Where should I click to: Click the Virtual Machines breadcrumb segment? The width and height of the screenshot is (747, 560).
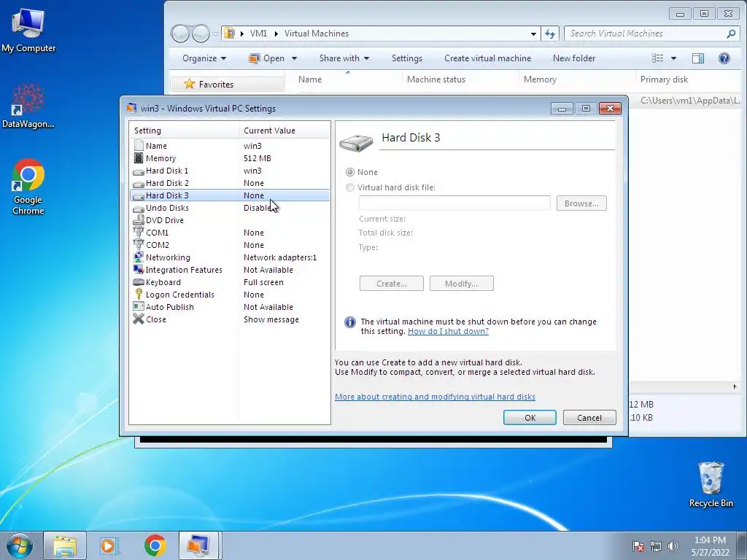click(317, 34)
